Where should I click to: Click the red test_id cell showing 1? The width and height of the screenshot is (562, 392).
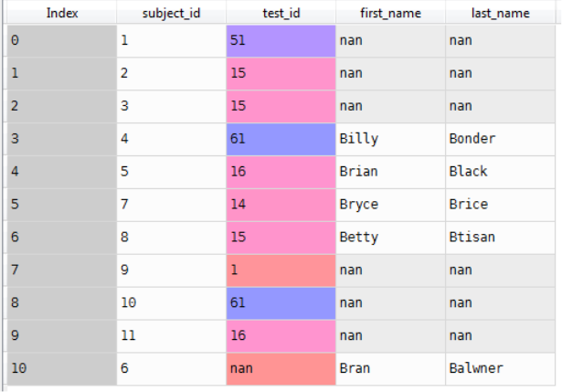point(281,270)
